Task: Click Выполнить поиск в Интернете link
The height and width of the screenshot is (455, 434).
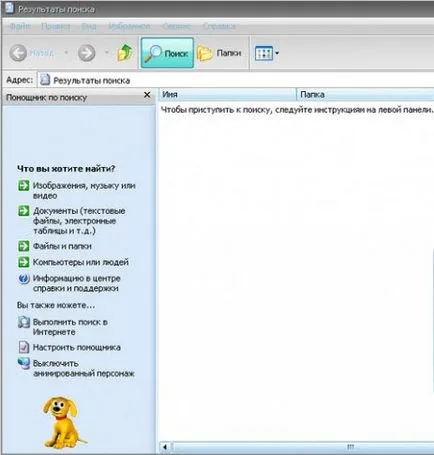Action: click(70, 327)
